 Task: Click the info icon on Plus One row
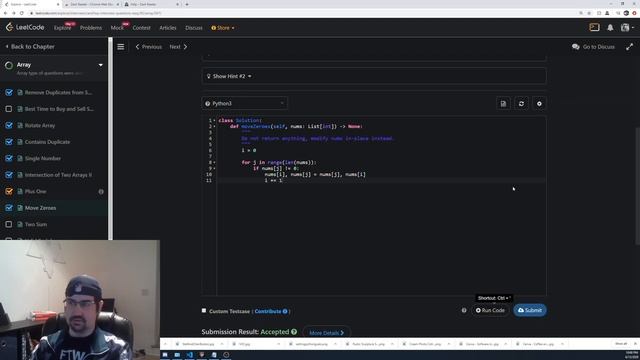tap(101, 191)
